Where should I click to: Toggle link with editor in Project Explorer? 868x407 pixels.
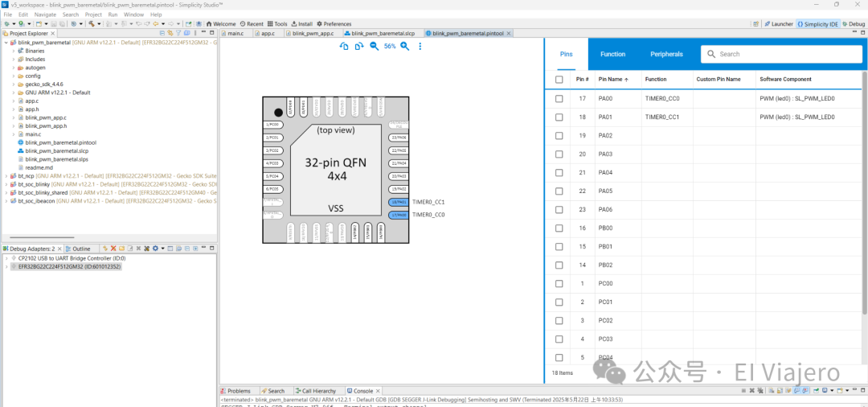click(x=170, y=33)
